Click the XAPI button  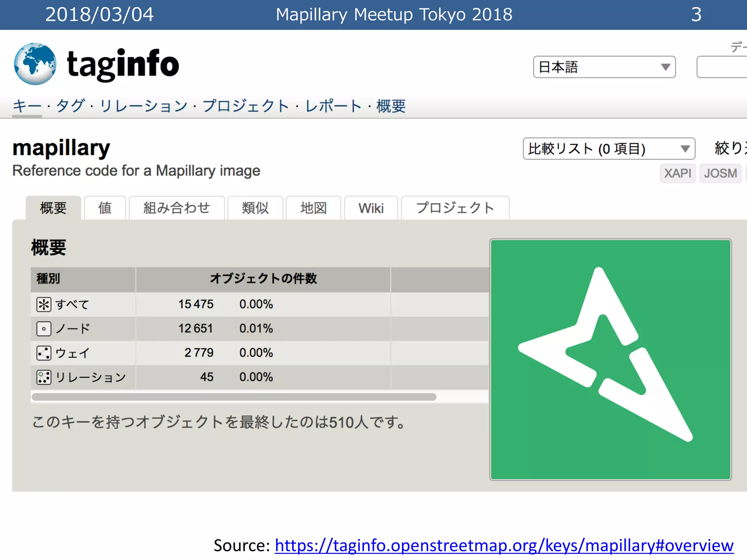(678, 173)
